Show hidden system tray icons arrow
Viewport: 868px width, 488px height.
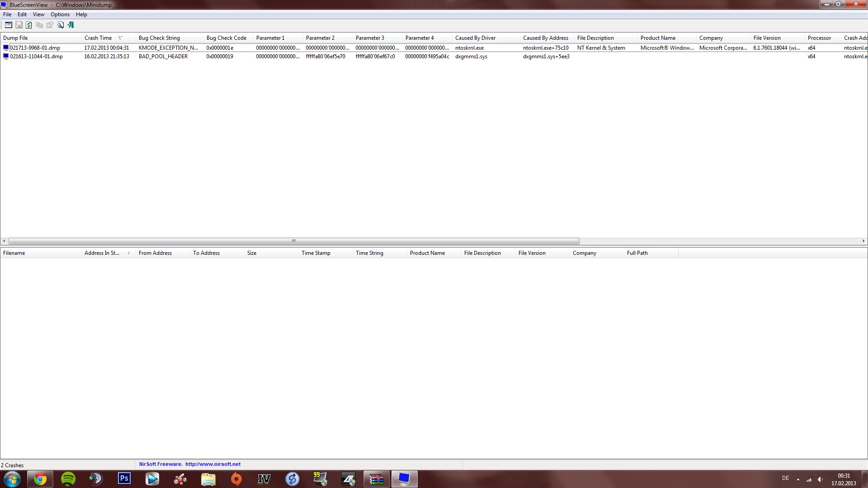[x=798, y=479]
